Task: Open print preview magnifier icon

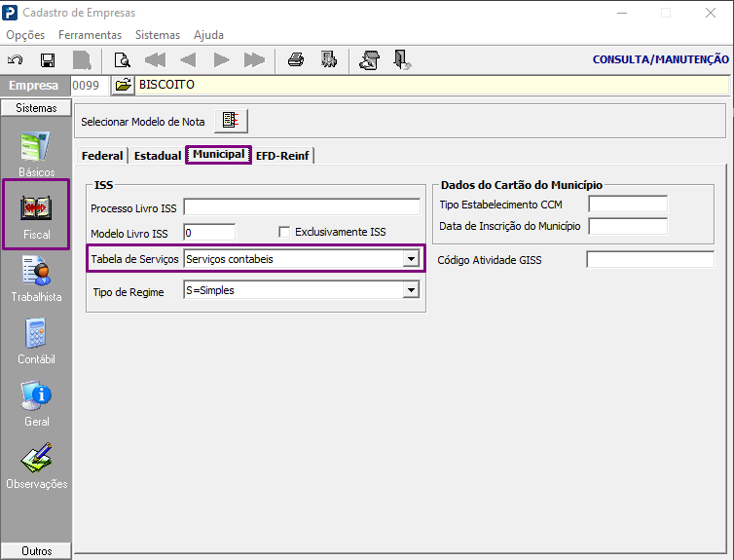Action: tap(123, 60)
